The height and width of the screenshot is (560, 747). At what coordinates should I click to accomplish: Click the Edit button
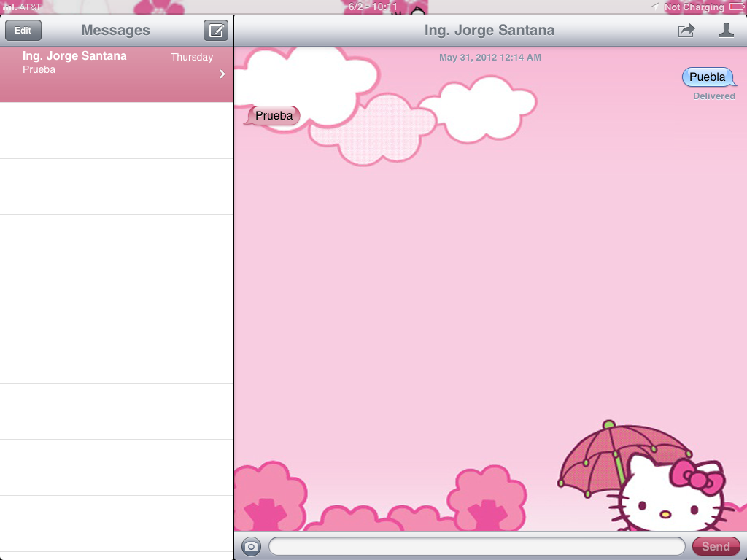(23, 31)
